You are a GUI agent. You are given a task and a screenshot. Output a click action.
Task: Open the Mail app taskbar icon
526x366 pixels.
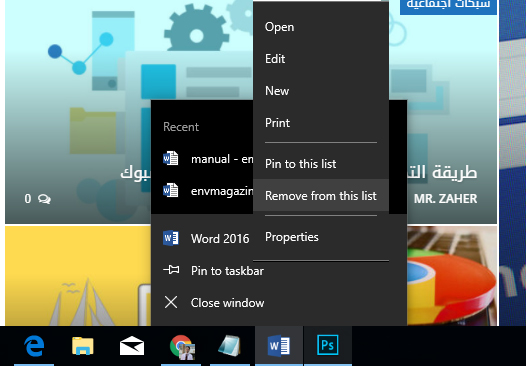pyautogui.click(x=132, y=346)
